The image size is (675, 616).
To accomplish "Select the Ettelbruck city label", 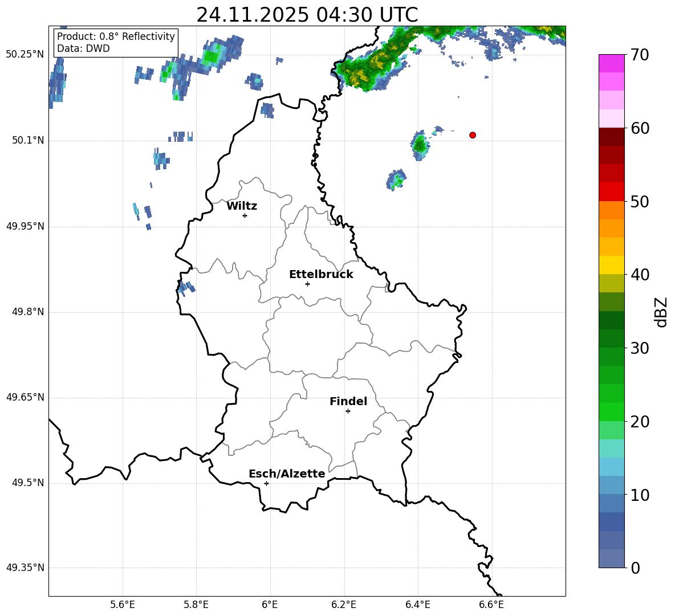I will [321, 275].
